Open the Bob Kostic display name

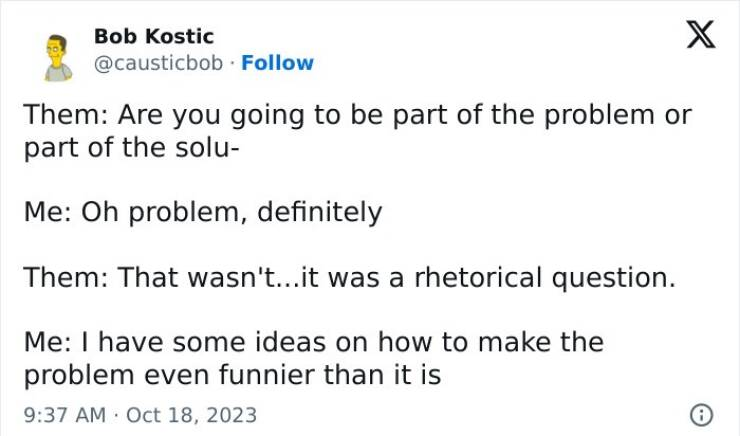154,36
